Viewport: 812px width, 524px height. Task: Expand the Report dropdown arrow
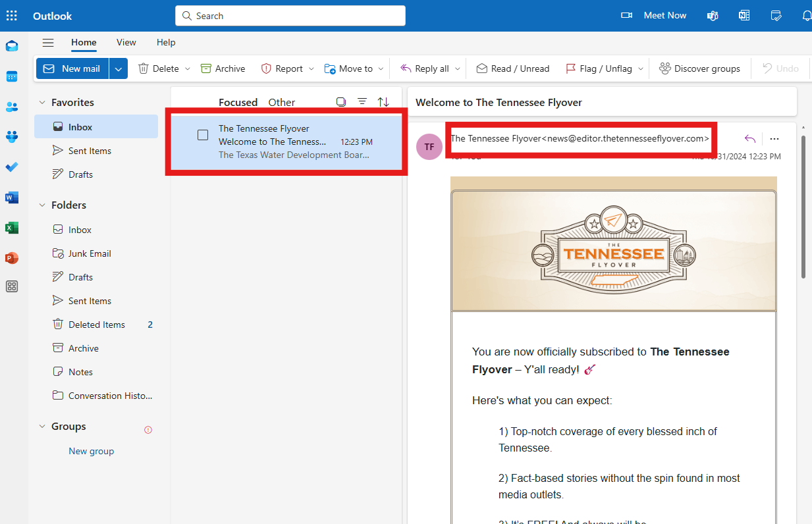(x=311, y=68)
